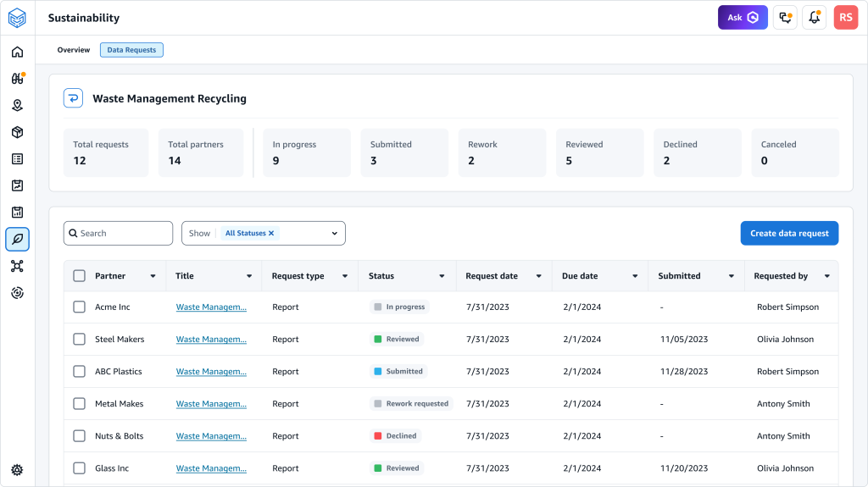
Task: Click the Sustainability leaf icon in the sidebar
Action: [17, 240]
